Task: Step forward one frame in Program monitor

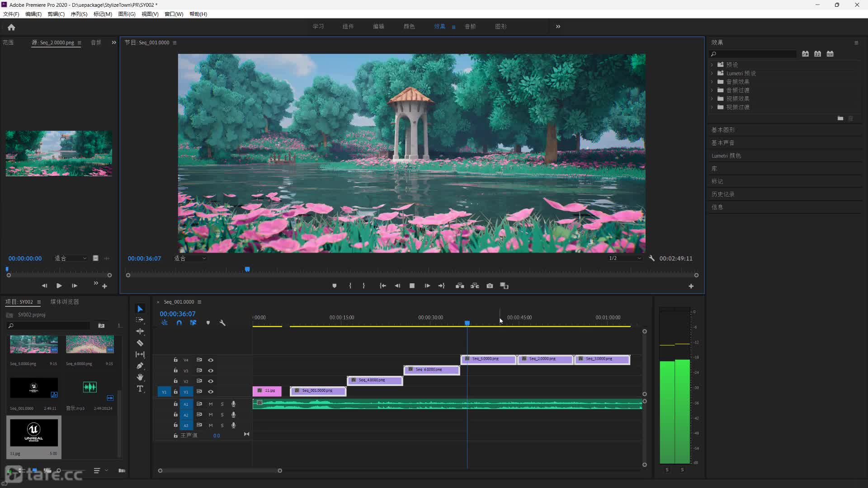Action: 427,286
